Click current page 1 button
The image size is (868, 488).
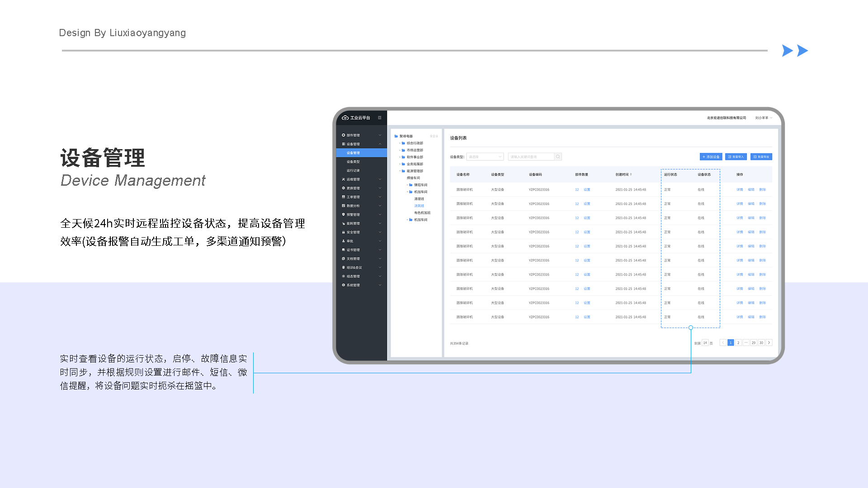(731, 343)
